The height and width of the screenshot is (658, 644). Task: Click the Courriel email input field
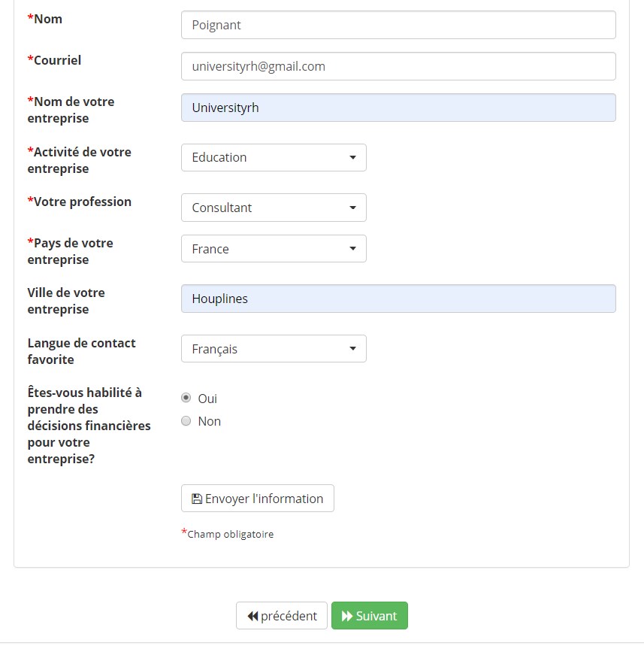pos(398,66)
